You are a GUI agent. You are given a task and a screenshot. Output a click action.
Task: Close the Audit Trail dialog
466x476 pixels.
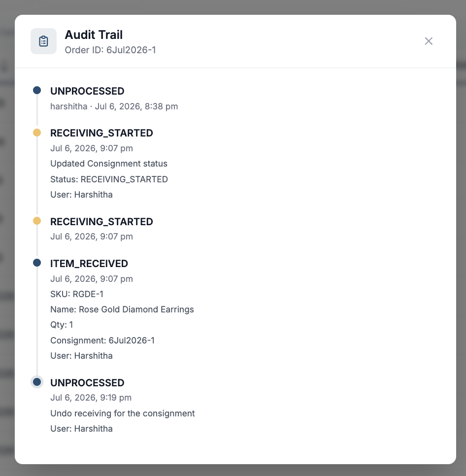coord(429,41)
